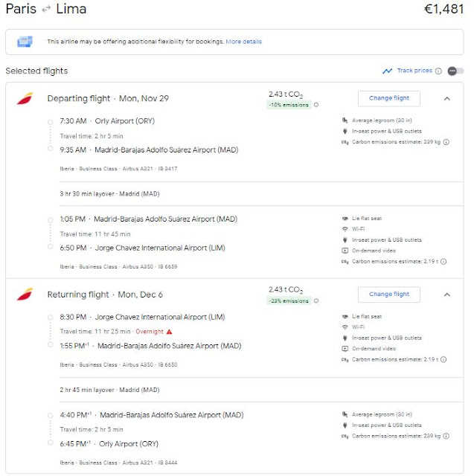The height and width of the screenshot is (476, 474).
Task: Click the Track prices trend-line icon
Action: click(387, 71)
